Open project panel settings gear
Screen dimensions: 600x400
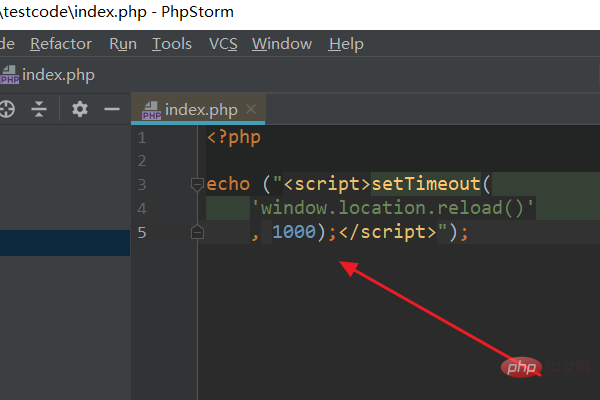tap(80, 109)
